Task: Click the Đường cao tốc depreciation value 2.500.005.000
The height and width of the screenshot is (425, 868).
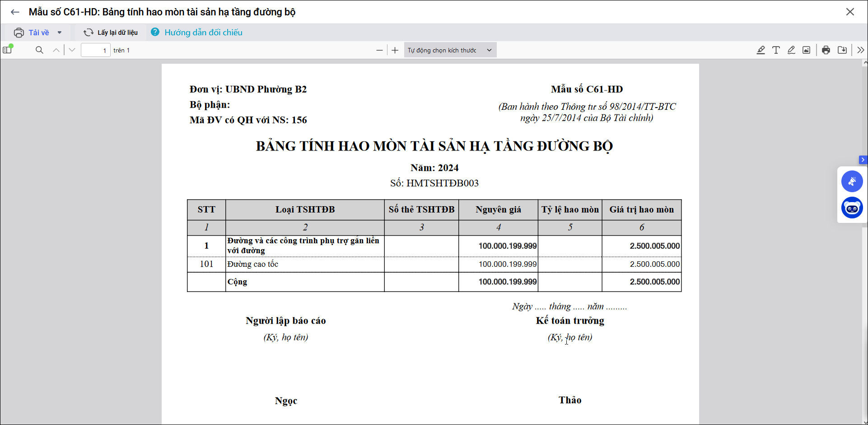Action: point(655,264)
